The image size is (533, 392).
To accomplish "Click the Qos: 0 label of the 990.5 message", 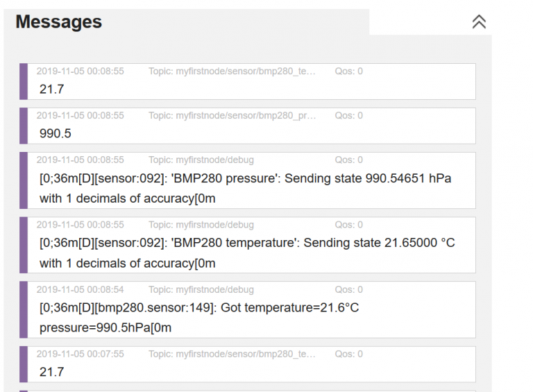I will (x=348, y=116).
